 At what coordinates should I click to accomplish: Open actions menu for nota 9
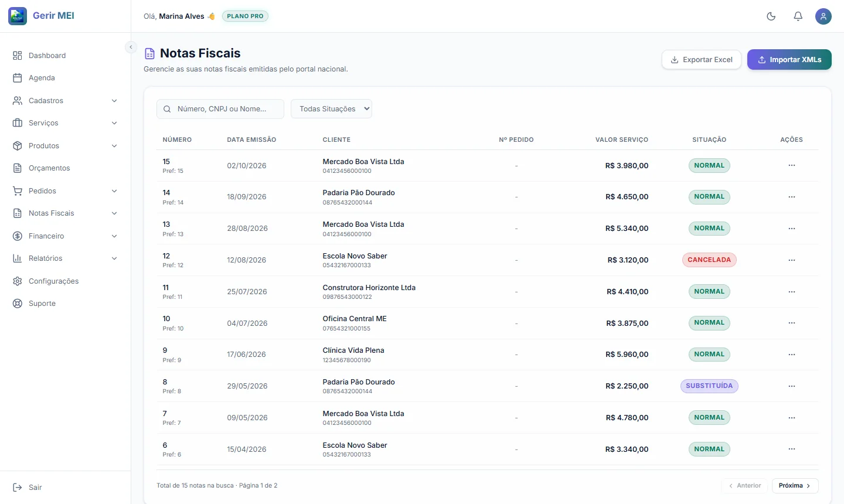pyautogui.click(x=792, y=355)
